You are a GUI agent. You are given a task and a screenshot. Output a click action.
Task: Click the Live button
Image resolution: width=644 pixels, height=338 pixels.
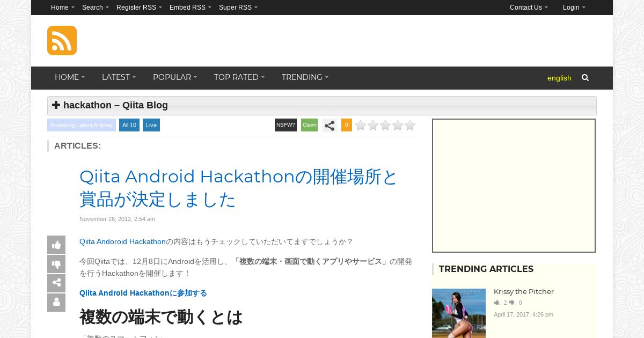(x=151, y=125)
